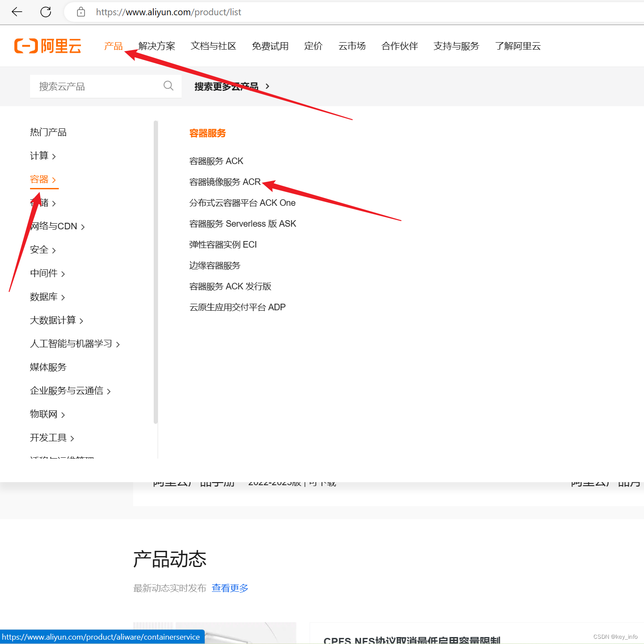
Task: Expand the 物联网 category
Action: pos(47,414)
